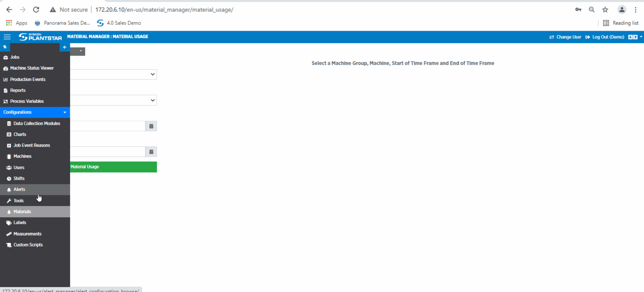Click Shifts sidebar text
Screen dimensions: 644x292
[19, 178]
